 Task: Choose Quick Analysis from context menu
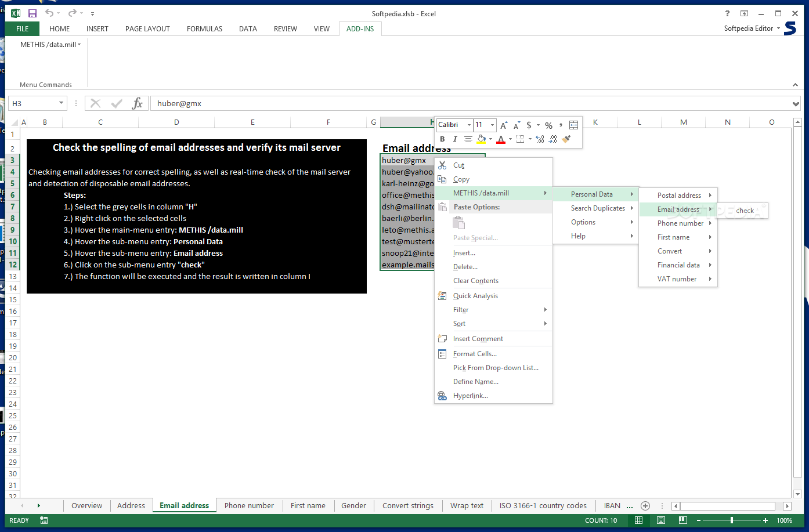(x=493, y=296)
